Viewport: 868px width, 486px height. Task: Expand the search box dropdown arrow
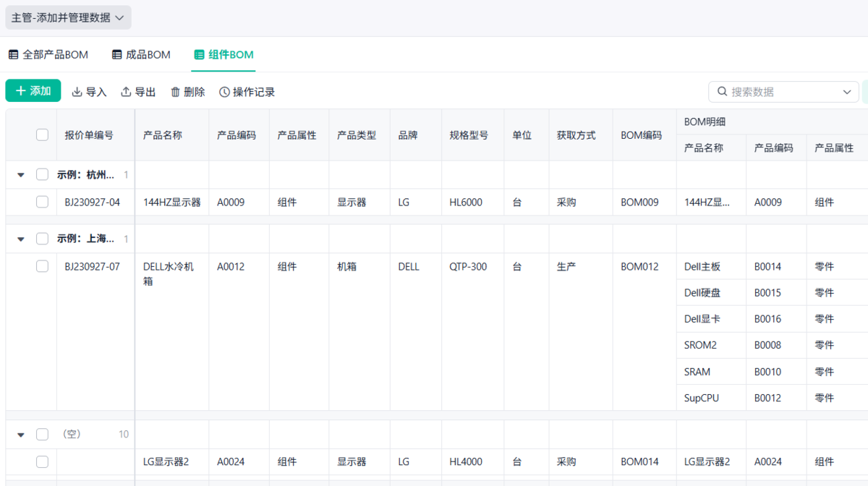coord(847,92)
